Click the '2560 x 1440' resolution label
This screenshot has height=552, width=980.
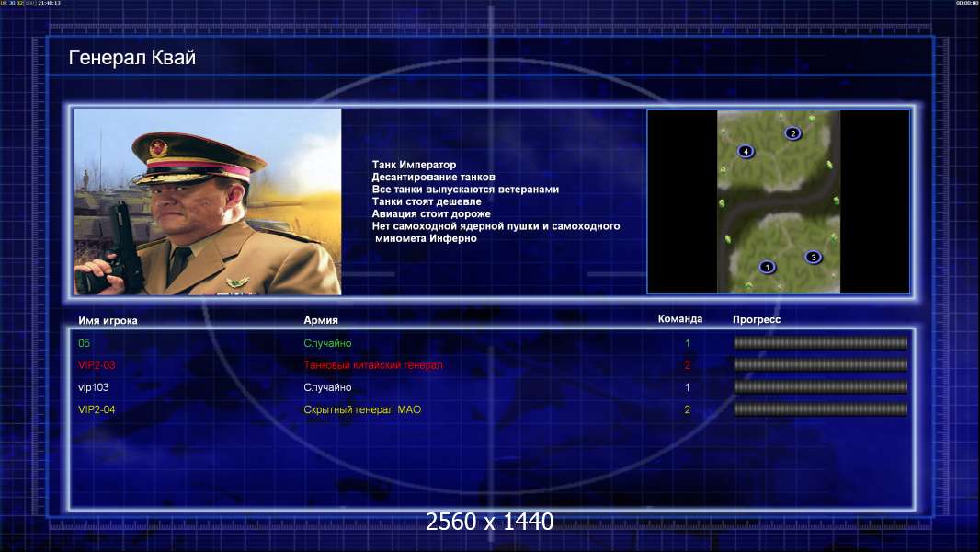click(489, 522)
